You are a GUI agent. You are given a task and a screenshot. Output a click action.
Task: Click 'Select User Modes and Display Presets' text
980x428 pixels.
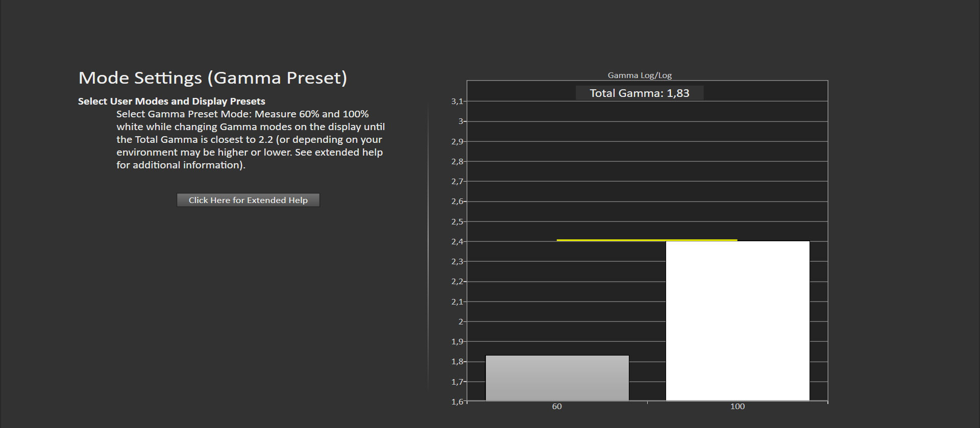point(171,101)
